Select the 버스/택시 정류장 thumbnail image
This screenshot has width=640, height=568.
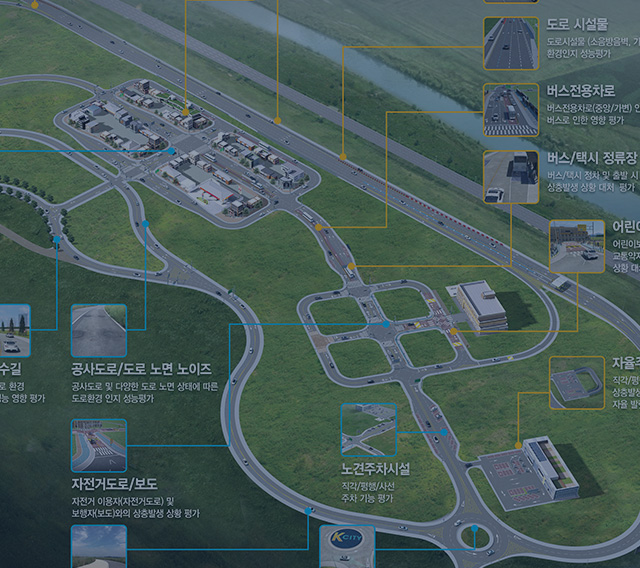[x=511, y=177]
